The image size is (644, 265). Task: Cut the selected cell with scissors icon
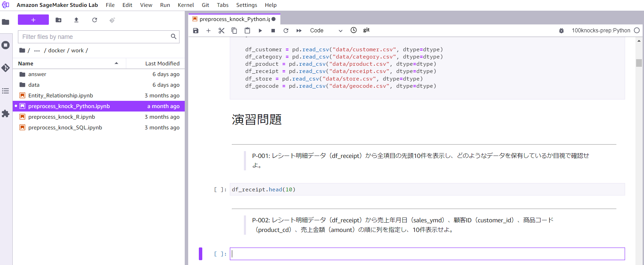[x=221, y=31]
